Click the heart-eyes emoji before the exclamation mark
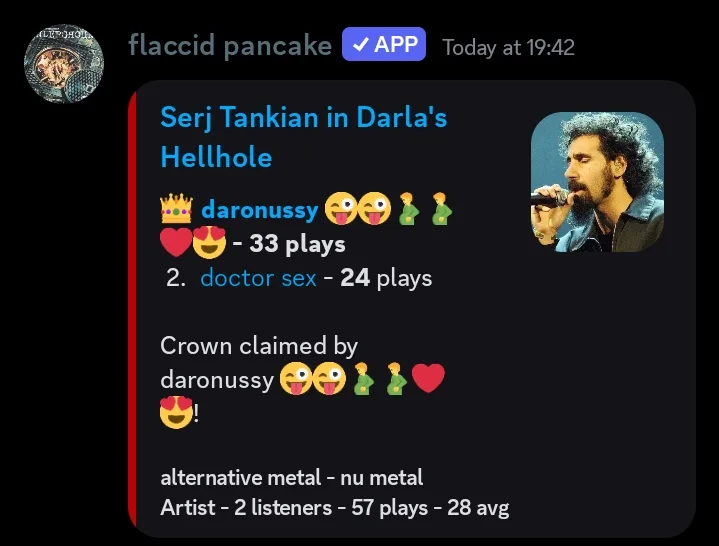This screenshot has height=546, width=719. click(x=176, y=412)
